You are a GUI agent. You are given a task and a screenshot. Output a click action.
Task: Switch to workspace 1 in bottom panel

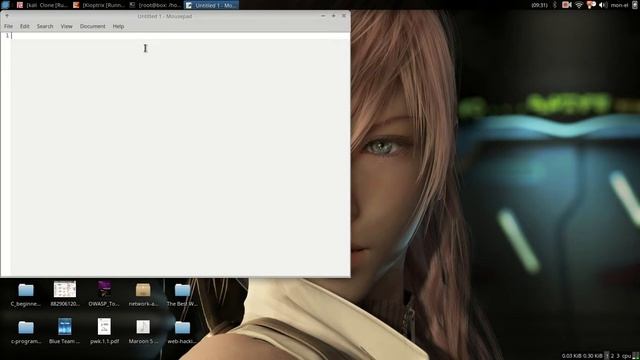[607, 356]
